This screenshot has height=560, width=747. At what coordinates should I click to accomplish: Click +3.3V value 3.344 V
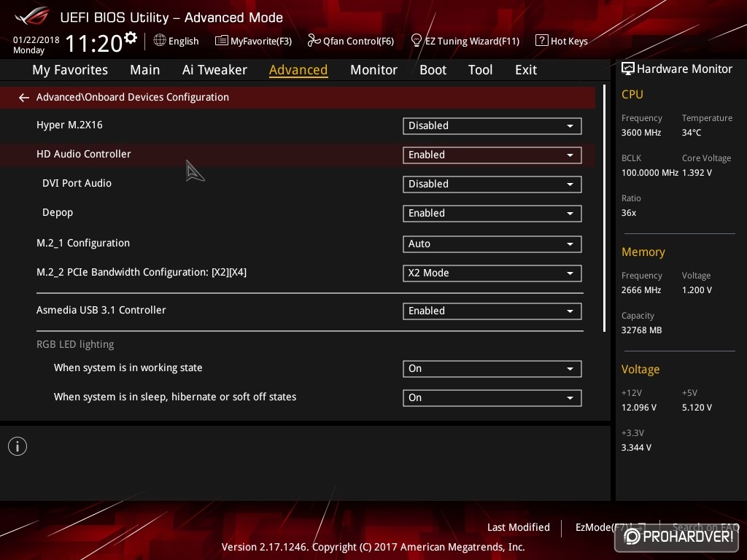tap(636, 448)
